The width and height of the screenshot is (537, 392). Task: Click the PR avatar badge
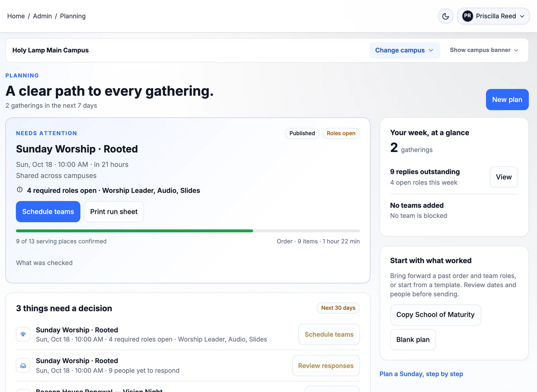[x=468, y=16]
